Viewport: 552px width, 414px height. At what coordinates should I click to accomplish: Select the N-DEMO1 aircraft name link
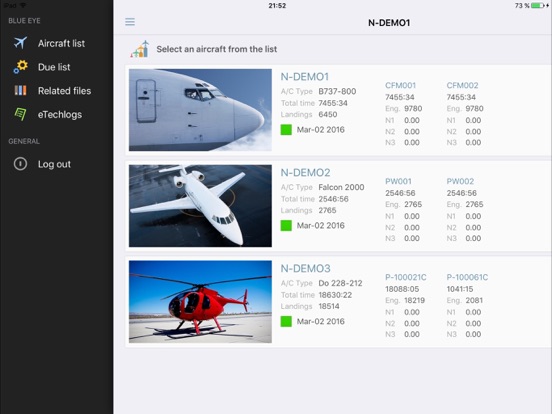[x=305, y=76]
